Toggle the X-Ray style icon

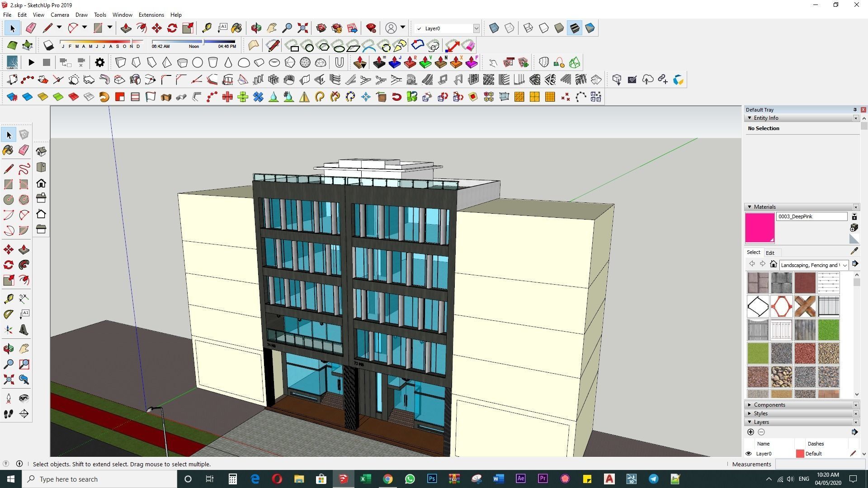tap(494, 28)
